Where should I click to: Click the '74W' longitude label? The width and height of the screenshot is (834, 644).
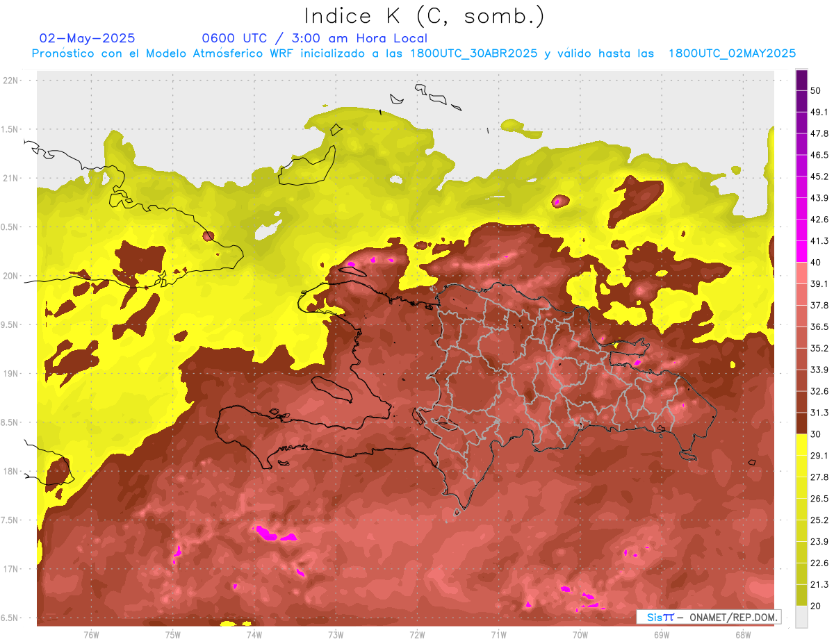coord(254,634)
